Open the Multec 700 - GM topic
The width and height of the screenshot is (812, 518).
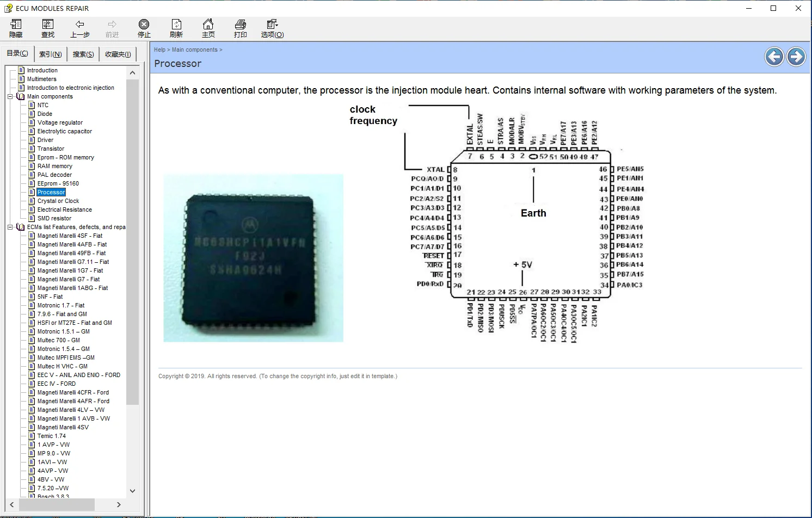(59, 340)
